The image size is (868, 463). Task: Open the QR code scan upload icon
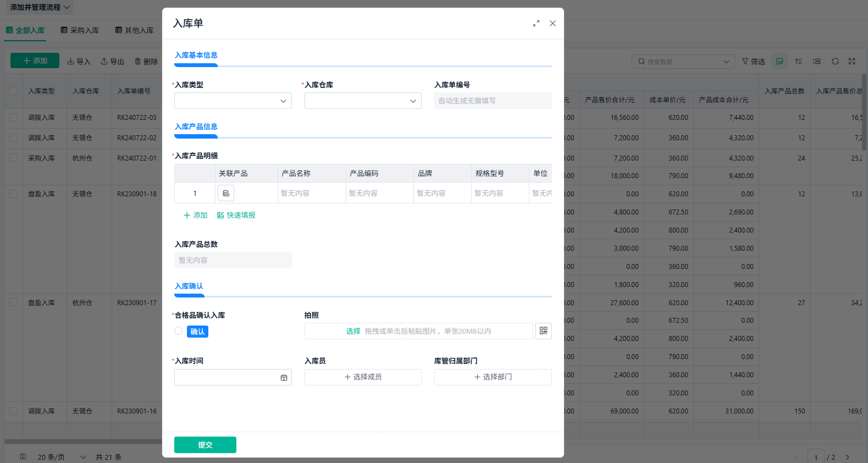pyautogui.click(x=544, y=330)
